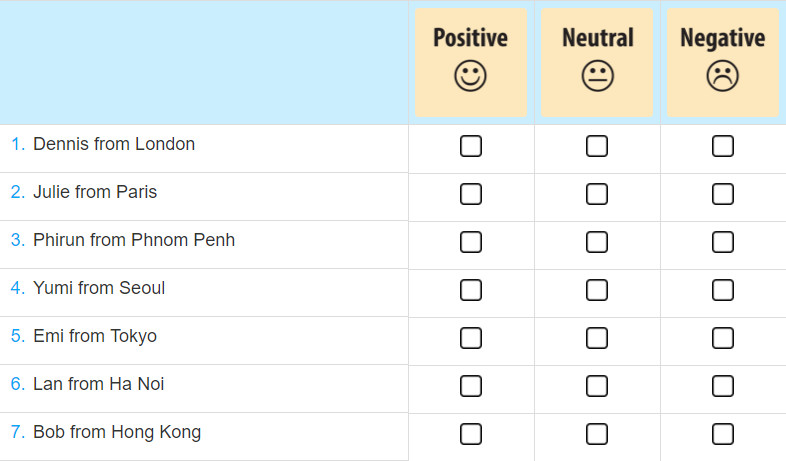Screen dimensions: 786x461
Task: Check Neutral for Bob from Hong Kong
Action: [597, 434]
